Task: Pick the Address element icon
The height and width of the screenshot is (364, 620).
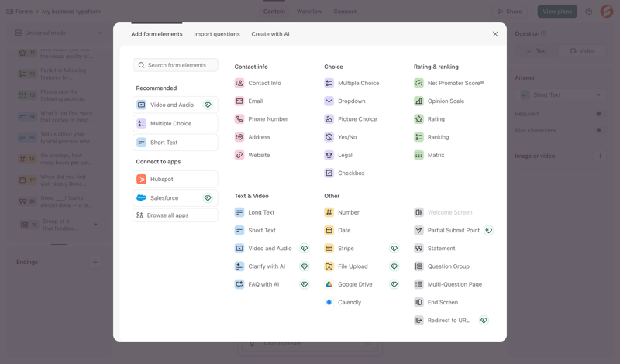Action: click(239, 137)
